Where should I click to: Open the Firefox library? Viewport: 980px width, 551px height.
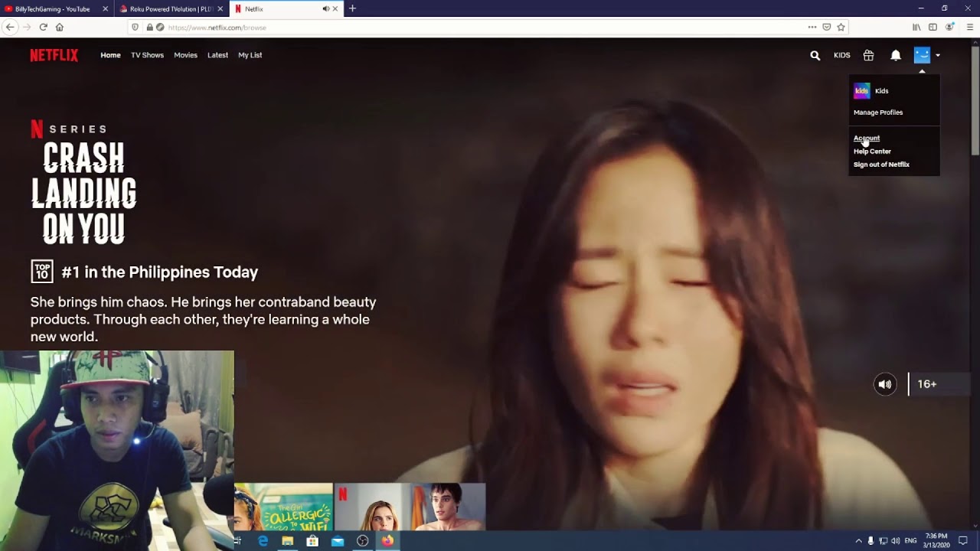tap(916, 27)
